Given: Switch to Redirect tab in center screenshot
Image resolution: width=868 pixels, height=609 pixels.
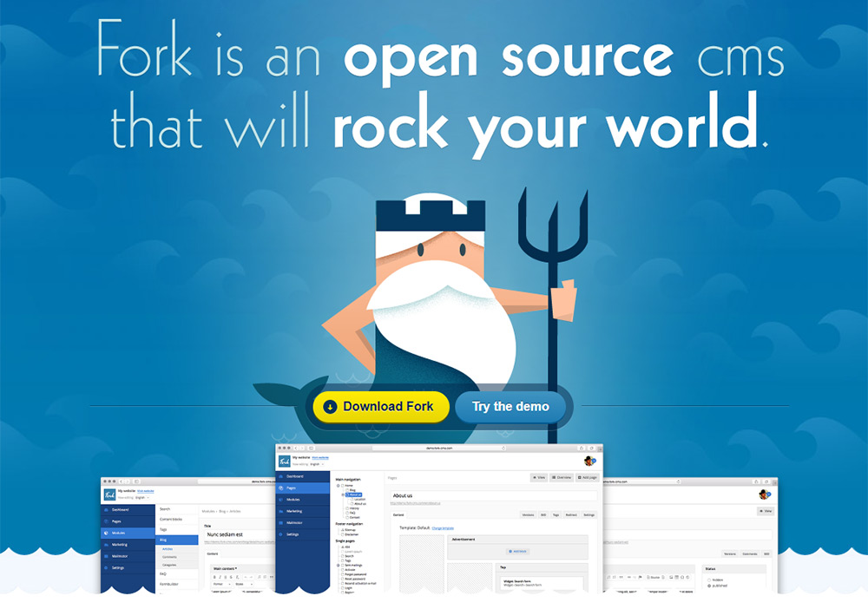Looking at the screenshot, I should 571,515.
